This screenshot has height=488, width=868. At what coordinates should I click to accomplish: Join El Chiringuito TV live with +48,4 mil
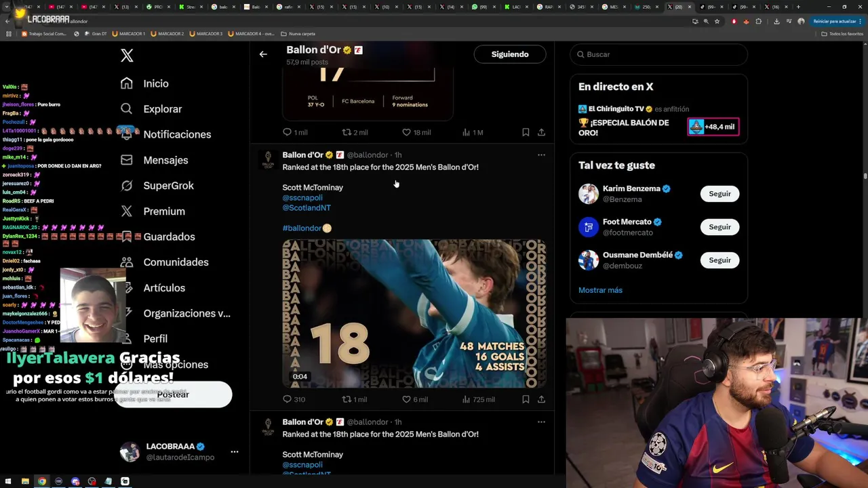(x=713, y=127)
